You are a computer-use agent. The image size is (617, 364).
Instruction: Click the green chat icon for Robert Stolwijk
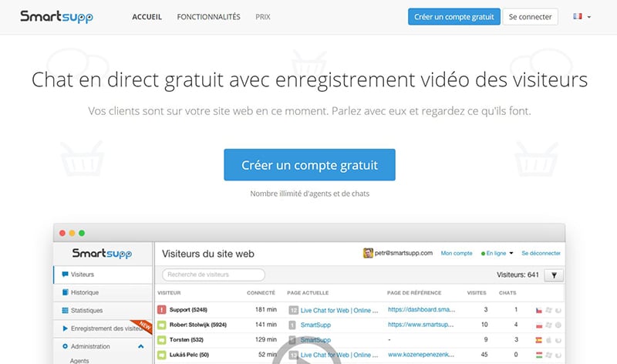[x=161, y=325]
